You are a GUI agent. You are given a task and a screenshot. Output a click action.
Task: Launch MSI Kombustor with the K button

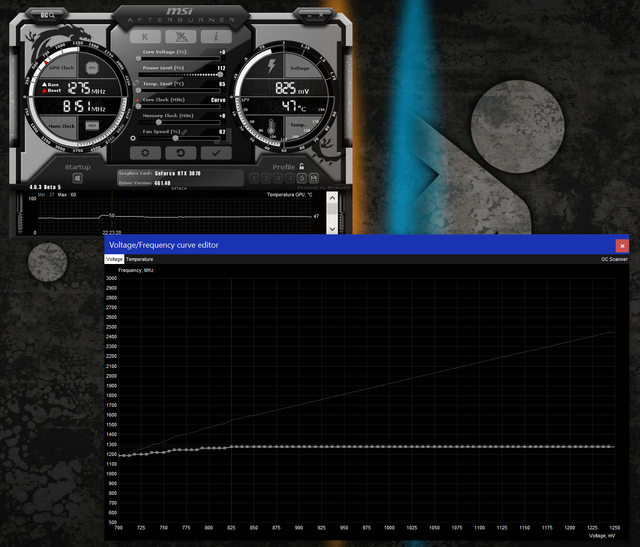145,37
